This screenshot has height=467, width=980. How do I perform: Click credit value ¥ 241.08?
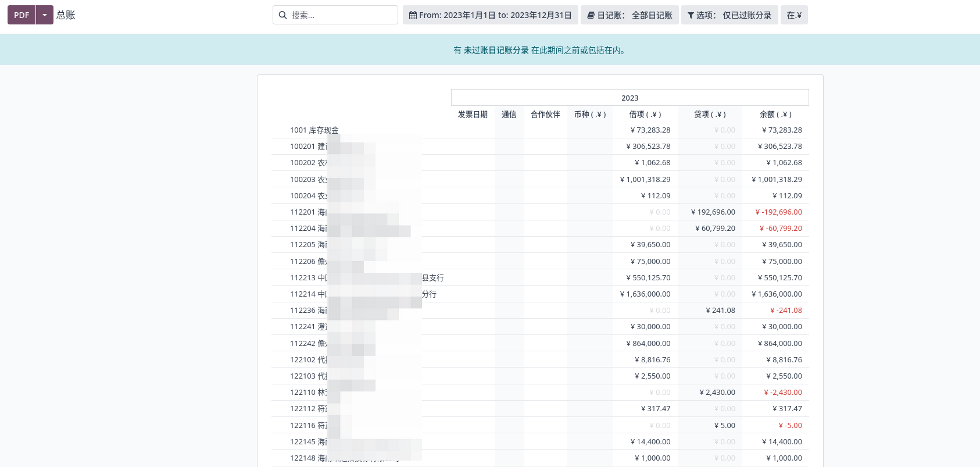tap(720, 311)
